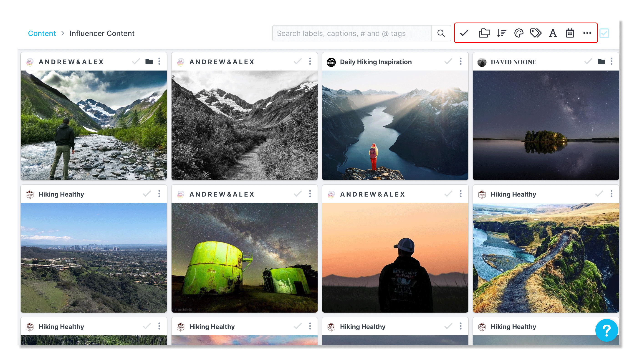
Task: Click the tags icon in toolbar
Action: [536, 33]
